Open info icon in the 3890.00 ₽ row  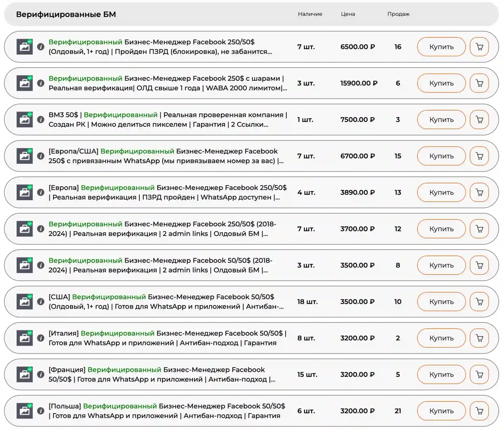(x=41, y=193)
